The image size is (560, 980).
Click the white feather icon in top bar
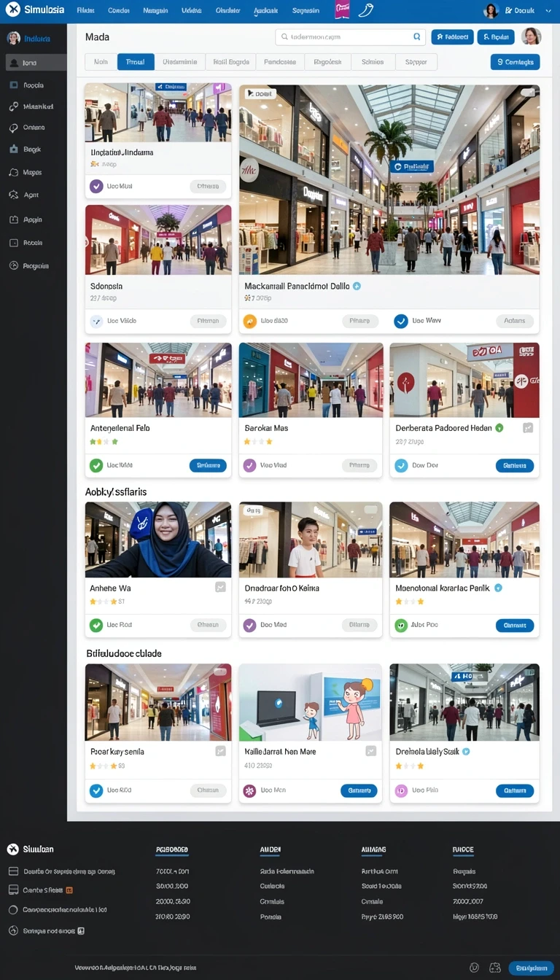(x=366, y=10)
